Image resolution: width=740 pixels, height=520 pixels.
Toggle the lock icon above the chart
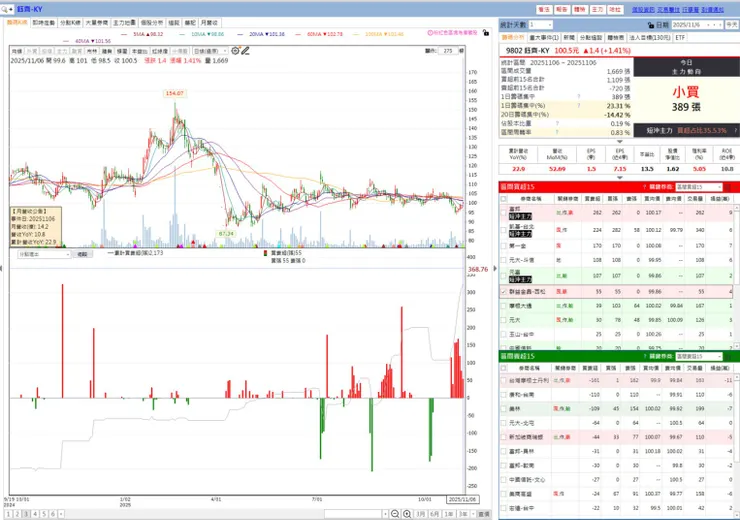pos(486,33)
